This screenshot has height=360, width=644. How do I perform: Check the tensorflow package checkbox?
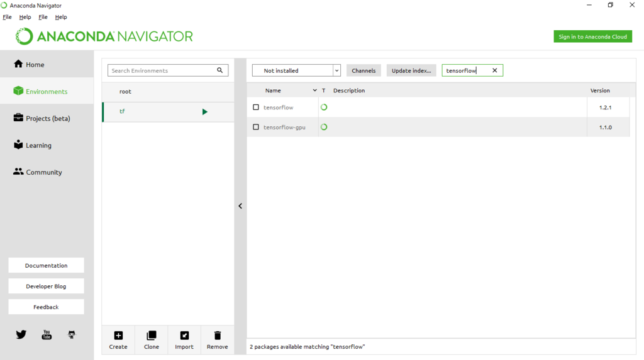[x=256, y=107]
